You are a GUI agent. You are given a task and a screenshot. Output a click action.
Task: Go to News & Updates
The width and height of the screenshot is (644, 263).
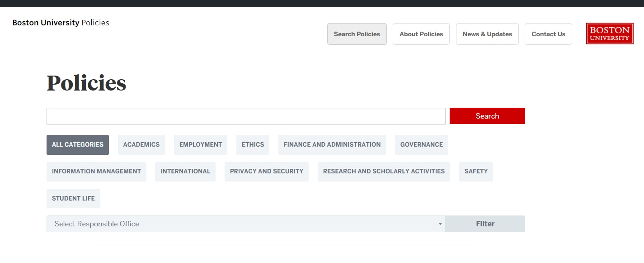coord(487,34)
